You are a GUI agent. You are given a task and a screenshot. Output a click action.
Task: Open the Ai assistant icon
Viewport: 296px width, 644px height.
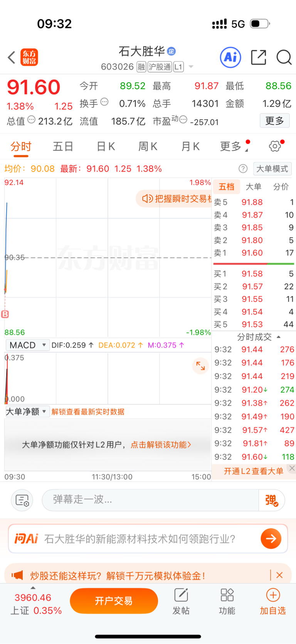pyautogui.click(x=230, y=57)
